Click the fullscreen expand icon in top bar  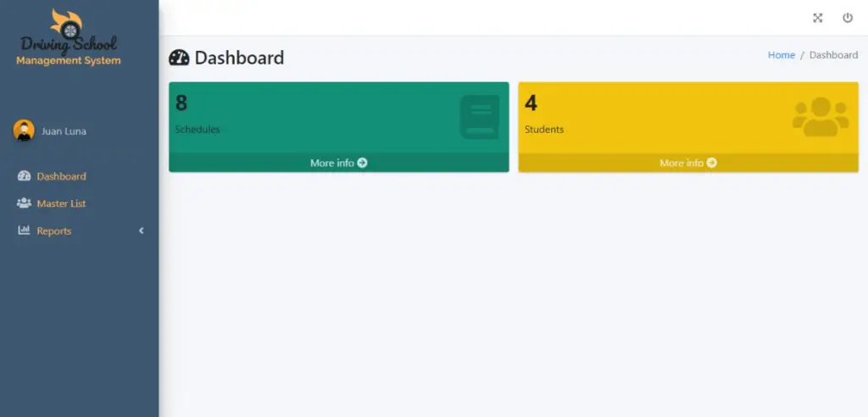(x=818, y=18)
